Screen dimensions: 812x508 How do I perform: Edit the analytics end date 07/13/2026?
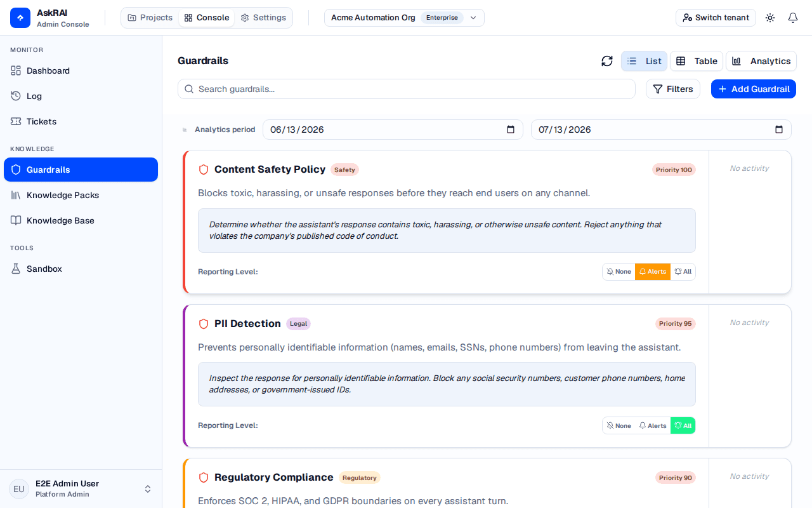(x=661, y=130)
